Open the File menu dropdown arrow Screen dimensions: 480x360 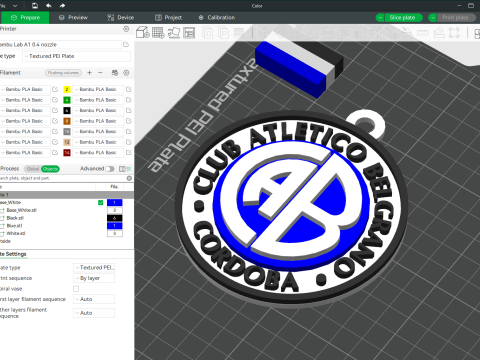click(15, 5)
